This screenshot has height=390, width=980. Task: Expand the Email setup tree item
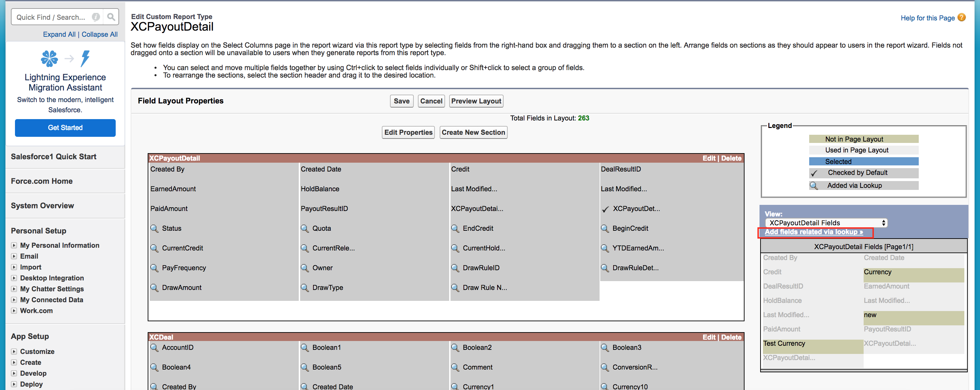point(14,257)
